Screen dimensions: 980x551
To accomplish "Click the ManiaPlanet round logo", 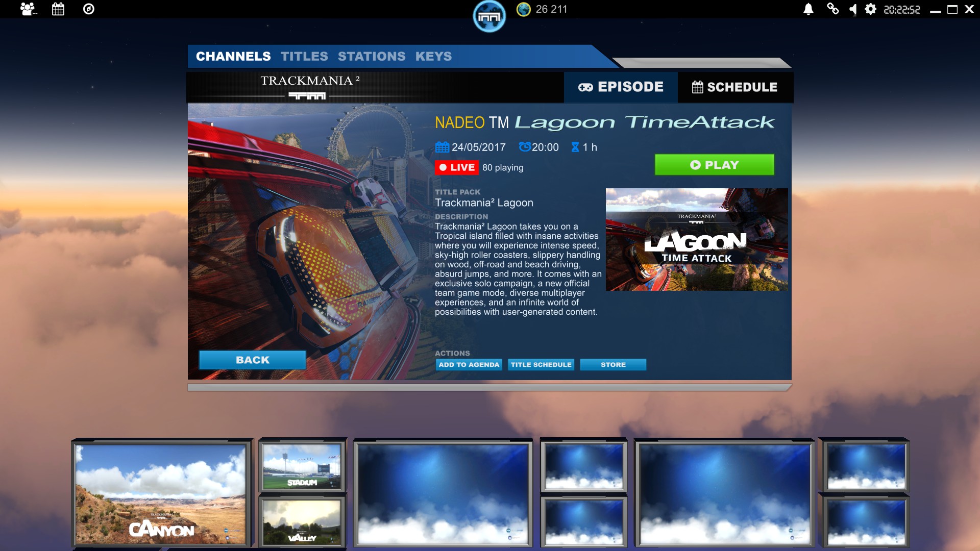I will coord(489,16).
